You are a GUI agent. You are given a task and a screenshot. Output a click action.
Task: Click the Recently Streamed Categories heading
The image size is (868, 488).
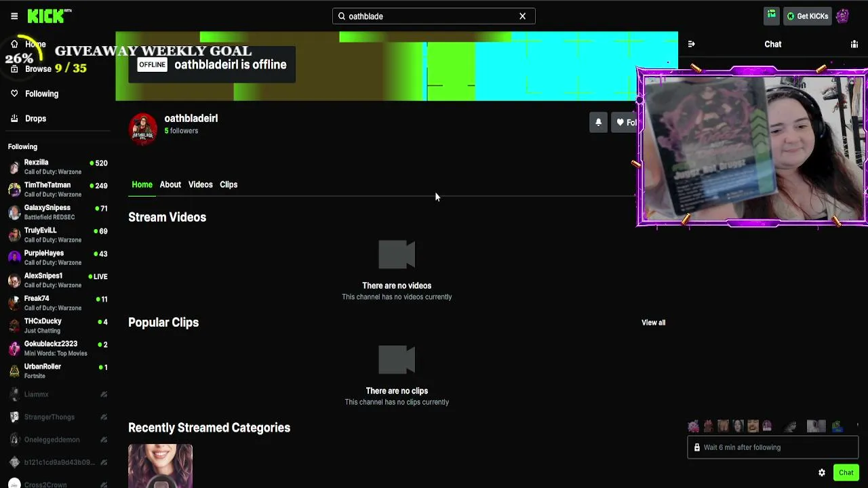[x=209, y=428]
